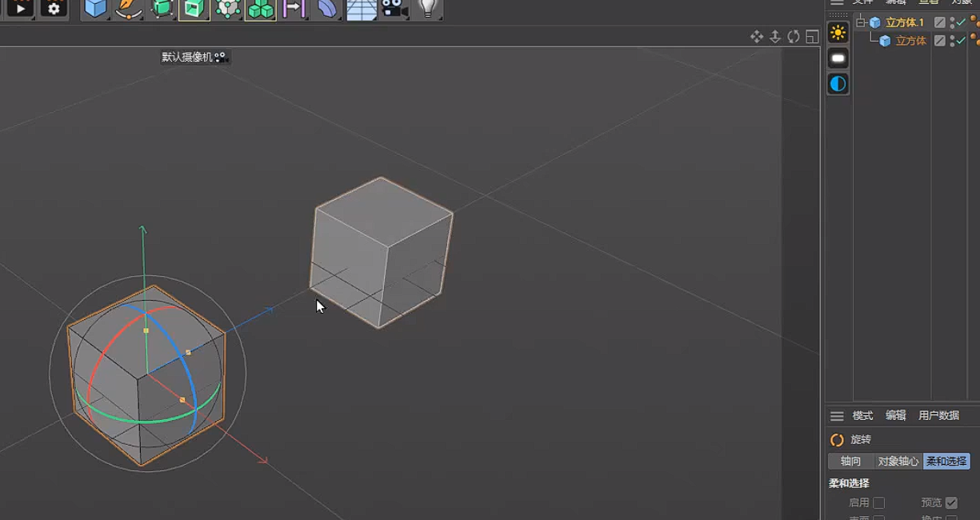Image resolution: width=980 pixels, height=520 pixels.
Task: Switch to the 轴向 tab
Action: click(850, 462)
